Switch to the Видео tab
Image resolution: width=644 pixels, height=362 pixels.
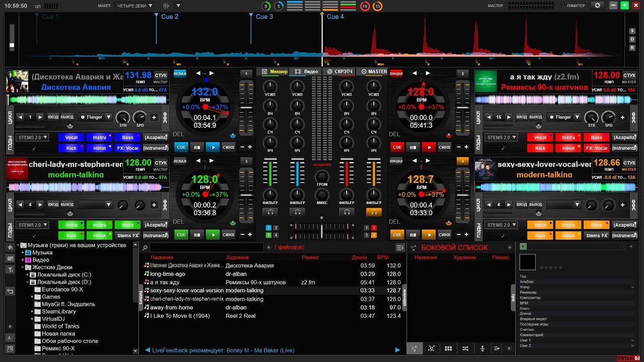(x=307, y=71)
